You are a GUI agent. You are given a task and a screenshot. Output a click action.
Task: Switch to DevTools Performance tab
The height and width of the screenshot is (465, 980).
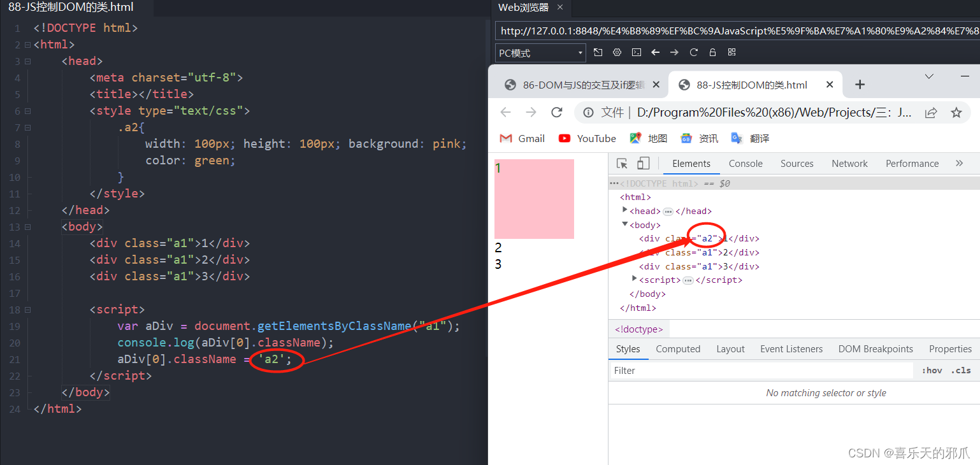(x=912, y=164)
